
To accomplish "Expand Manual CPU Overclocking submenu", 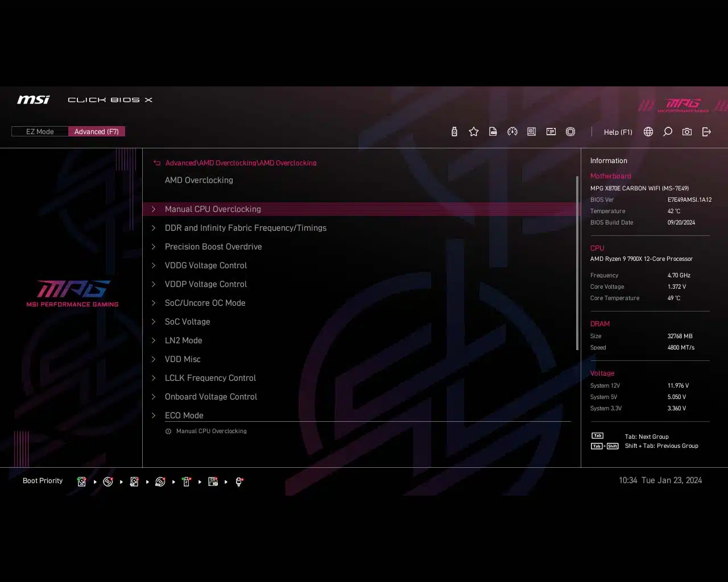I will 361,209.
